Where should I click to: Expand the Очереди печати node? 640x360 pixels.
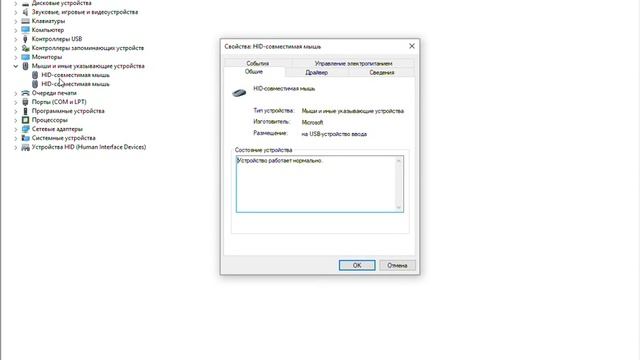click(16, 93)
